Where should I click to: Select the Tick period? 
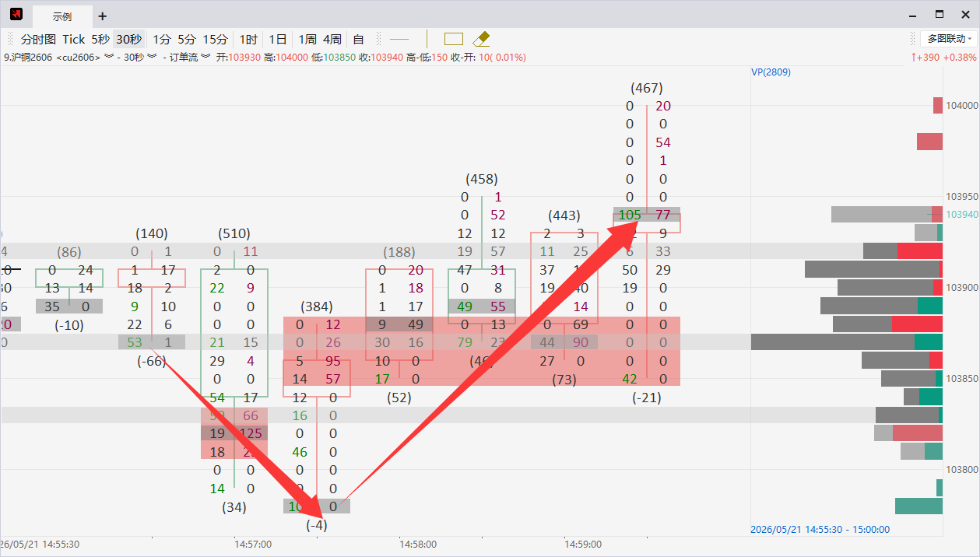(x=74, y=39)
